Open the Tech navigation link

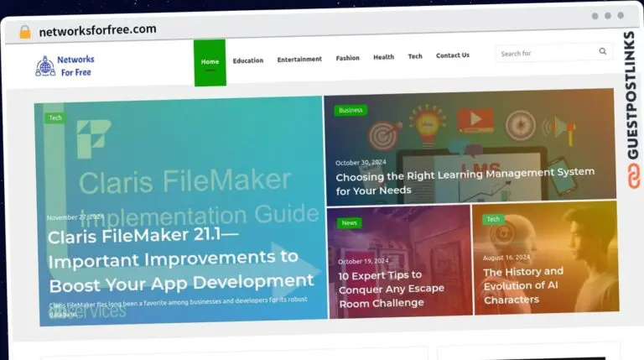[x=415, y=57]
